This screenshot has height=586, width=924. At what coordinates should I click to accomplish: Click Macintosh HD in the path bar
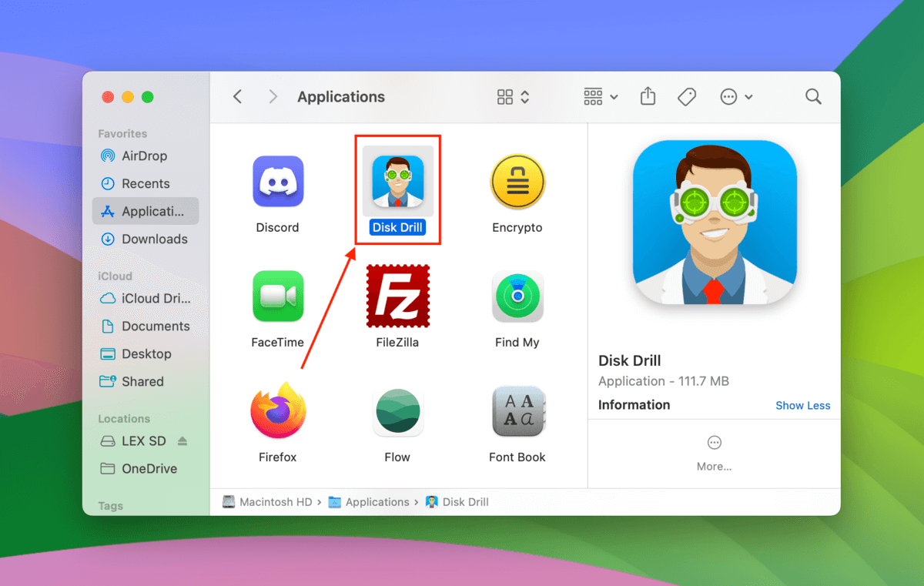267,502
